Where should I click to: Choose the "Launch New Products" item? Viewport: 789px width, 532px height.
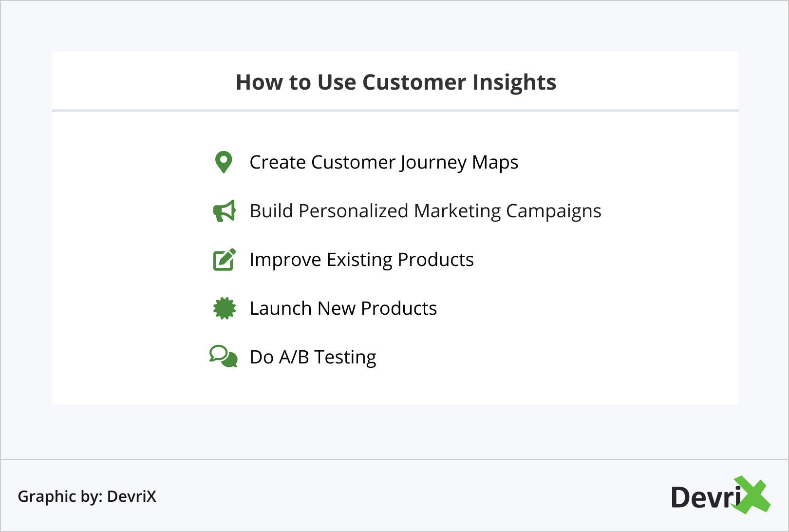(x=343, y=308)
